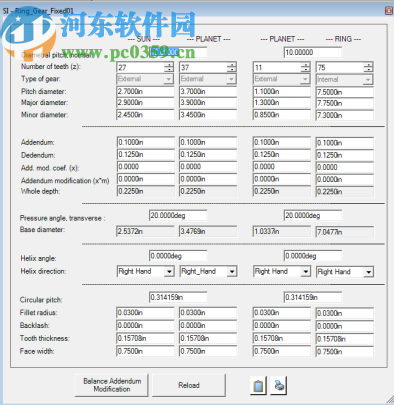The image size is (394, 405).
Task: Click right diametral pitch 10.00000 field
Action: click(x=313, y=52)
